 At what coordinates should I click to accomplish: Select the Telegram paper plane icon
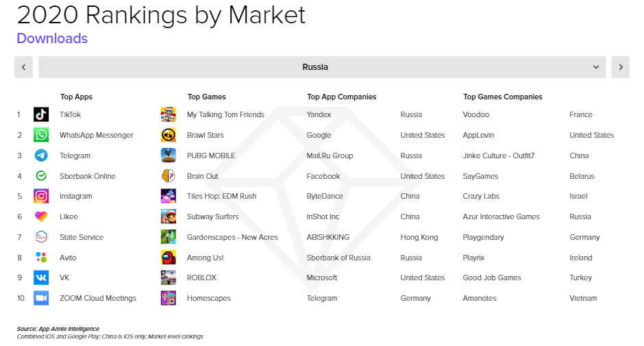(x=41, y=156)
